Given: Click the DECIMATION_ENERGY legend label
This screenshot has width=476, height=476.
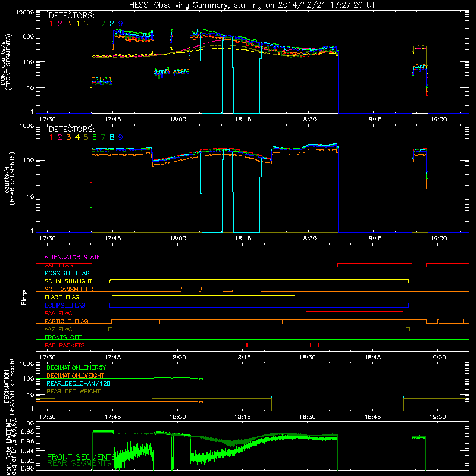Looking at the screenshot, I should tap(76, 368).
